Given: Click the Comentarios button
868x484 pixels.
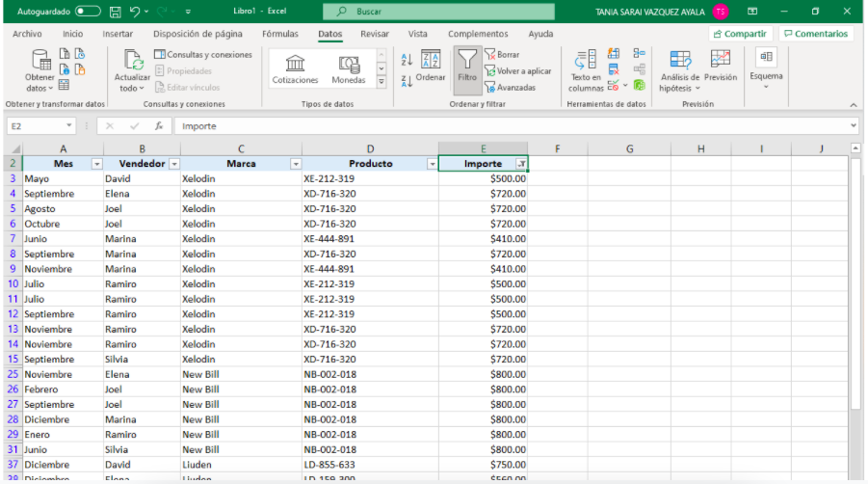Looking at the screenshot, I should pyautogui.click(x=816, y=34).
